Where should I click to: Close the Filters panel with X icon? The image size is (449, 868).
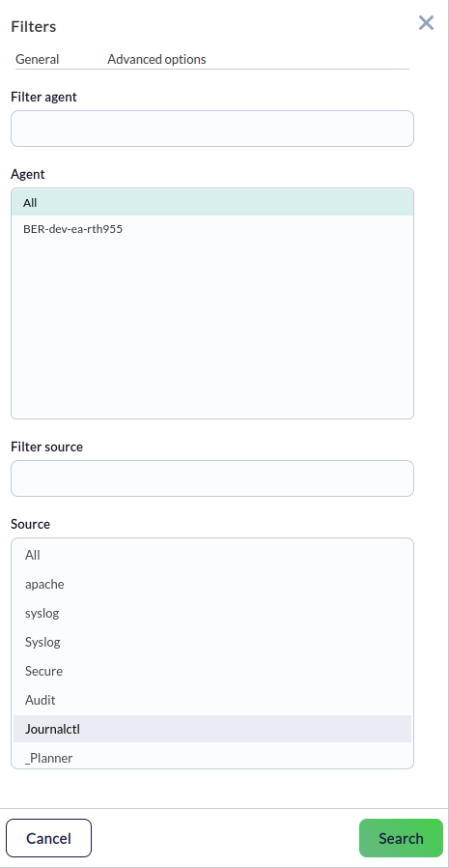click(x=426, y=22)
